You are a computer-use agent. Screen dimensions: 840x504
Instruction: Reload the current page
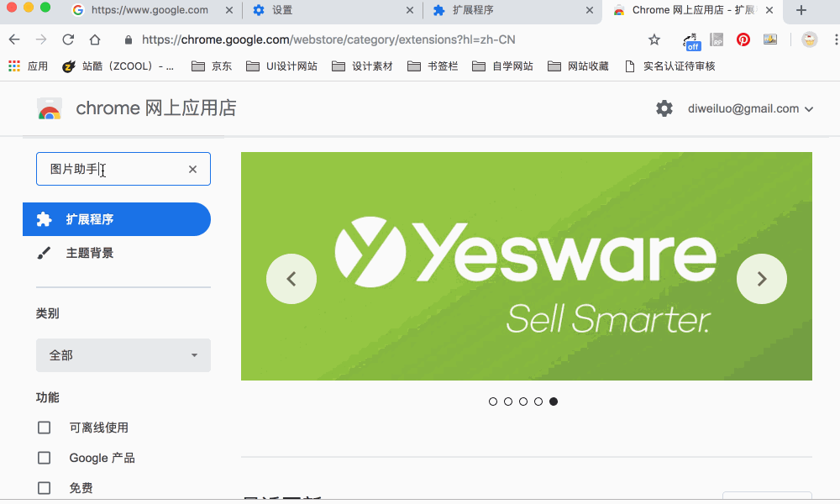coord(68,39)
